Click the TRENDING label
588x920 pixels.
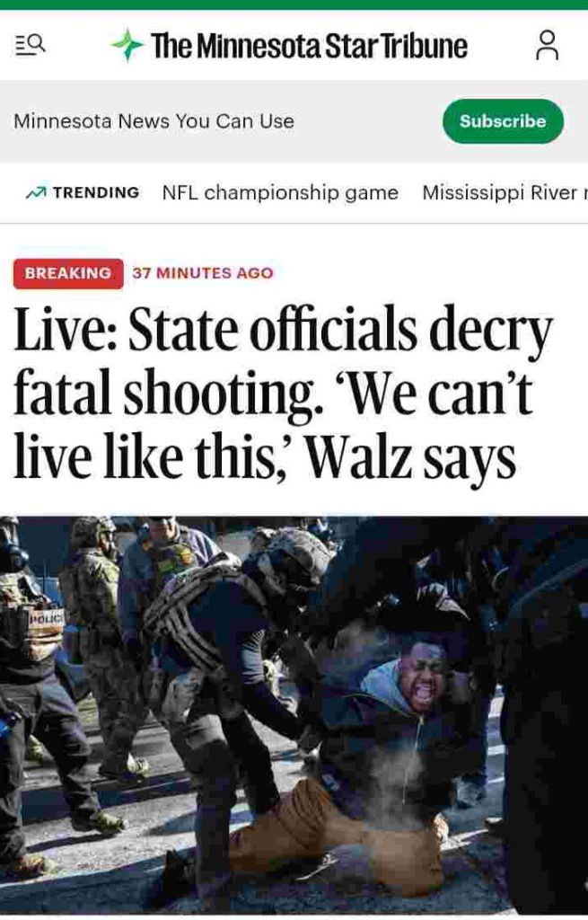pyautogui.click(x=96, y=192)
